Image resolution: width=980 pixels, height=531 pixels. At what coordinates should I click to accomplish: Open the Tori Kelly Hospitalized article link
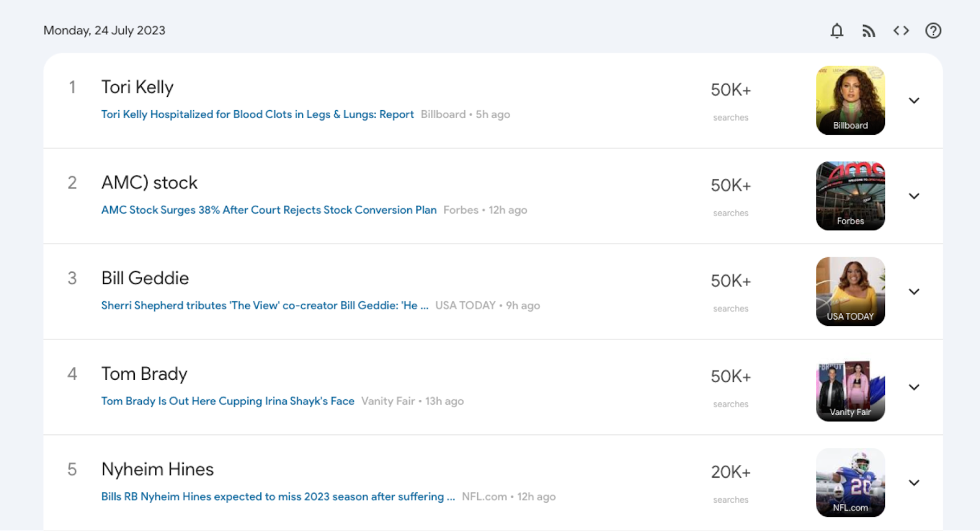[x=257, y=115]
